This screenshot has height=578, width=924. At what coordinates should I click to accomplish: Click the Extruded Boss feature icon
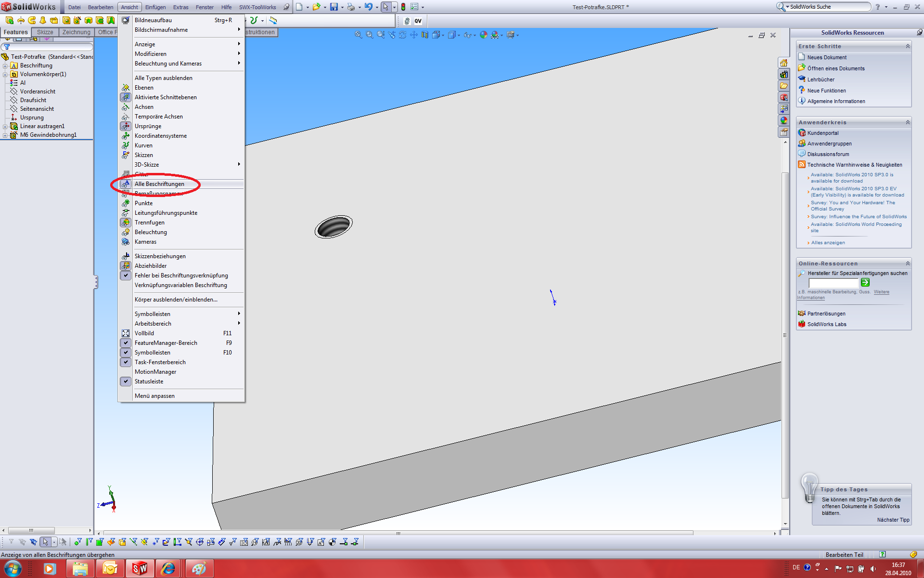pyautogui.click(x=10, y=20)
